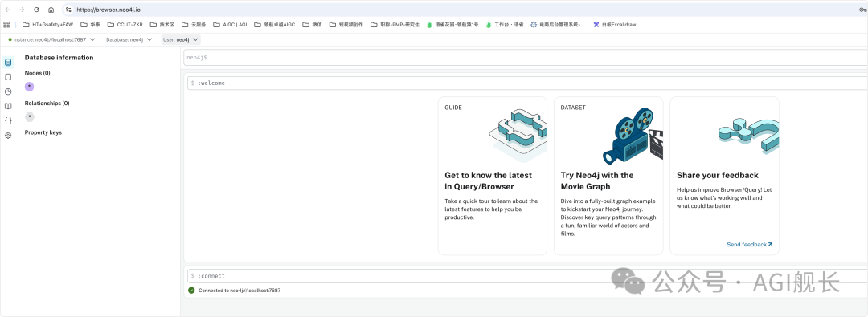The height and width of the screenshot is (317, 868).
Task: Click the browser forward arrow
Action: pyautogui.click(x=22, y=10)
